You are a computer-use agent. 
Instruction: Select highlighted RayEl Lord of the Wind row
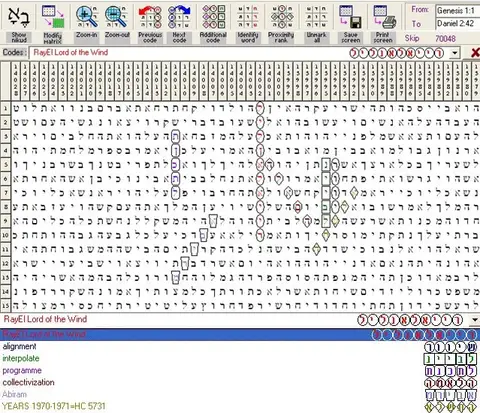240,334
